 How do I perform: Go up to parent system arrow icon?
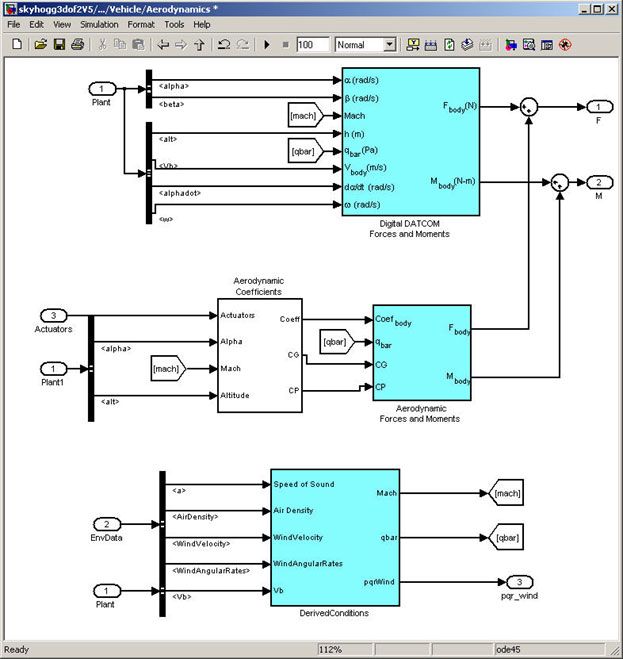200,45
